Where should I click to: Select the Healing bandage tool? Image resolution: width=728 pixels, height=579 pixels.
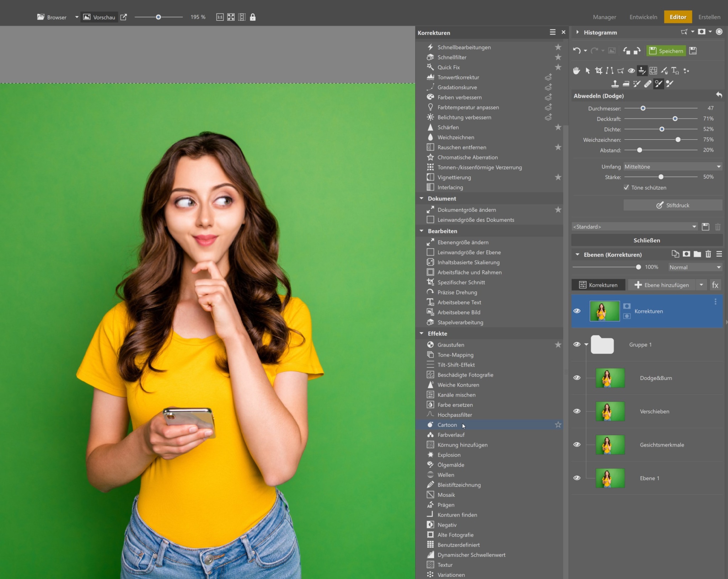pos(648,84)
